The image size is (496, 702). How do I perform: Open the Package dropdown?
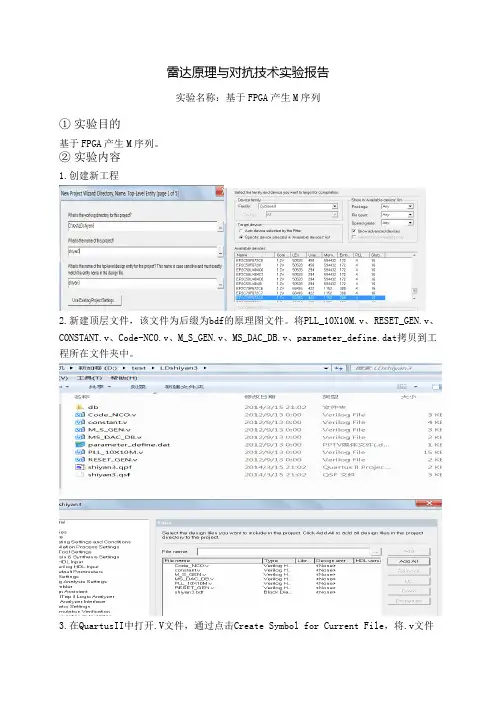(x=410, y=206)
